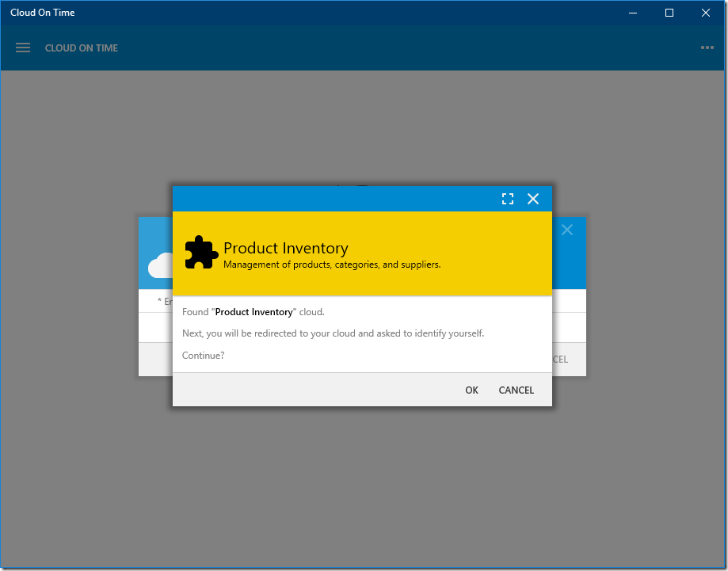Close the background dialog using its X
The image size is (728, 571).
point(567,230)
